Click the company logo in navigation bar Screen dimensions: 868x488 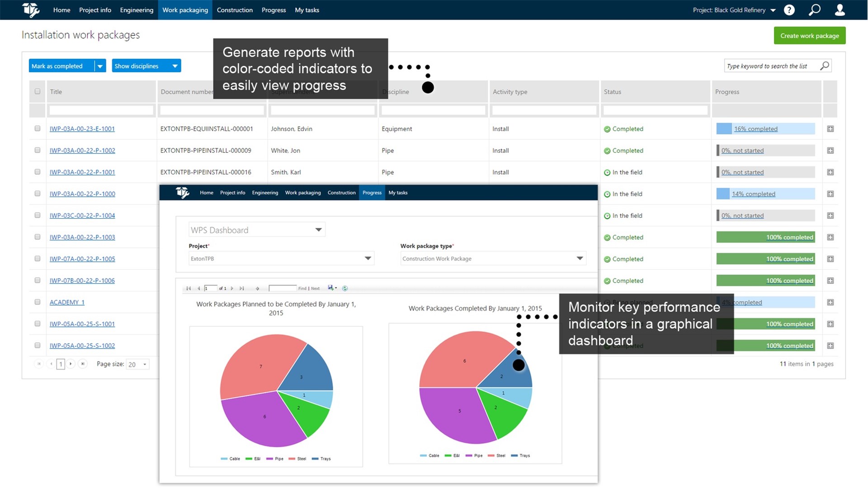(31, 9)
